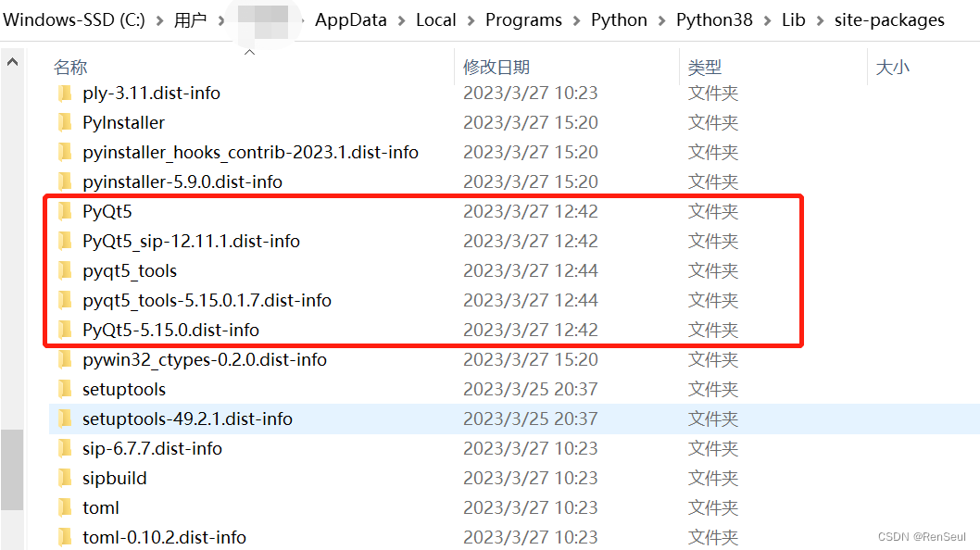
Task: Open the folder icon beside ply-3.11.dist-info
Action: (64, 93)
